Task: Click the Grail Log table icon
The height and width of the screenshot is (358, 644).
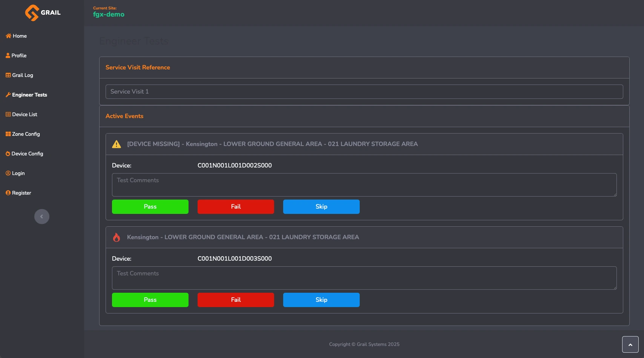Action: 8,75
